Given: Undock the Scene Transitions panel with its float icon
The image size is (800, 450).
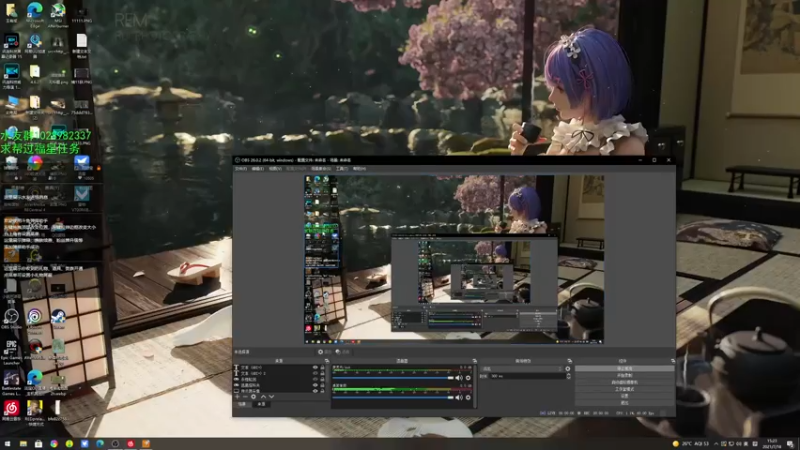Looking at the screenshot, I should [x=570, y=361].
